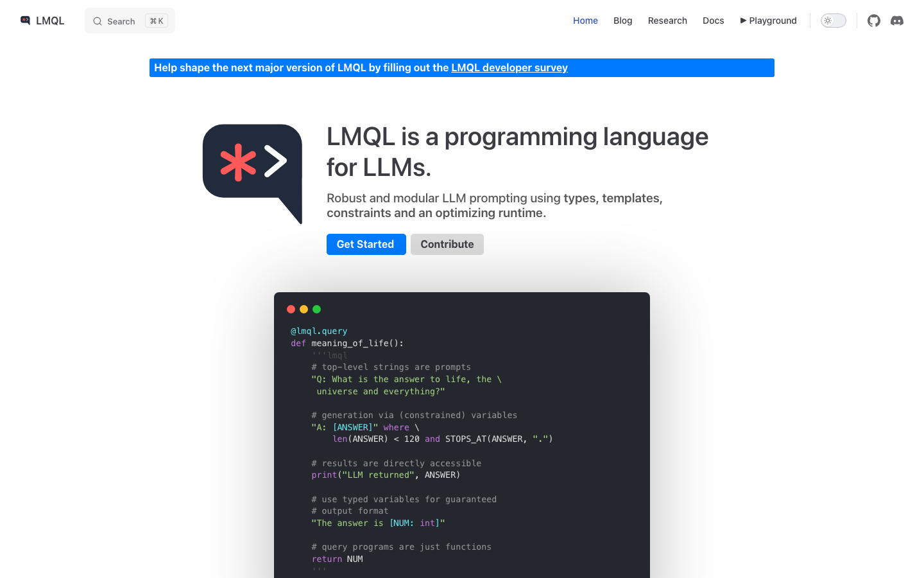Screen dimensions: 924x578
Task: Click the yellow dot on the code window
Action: coord(304,309)
